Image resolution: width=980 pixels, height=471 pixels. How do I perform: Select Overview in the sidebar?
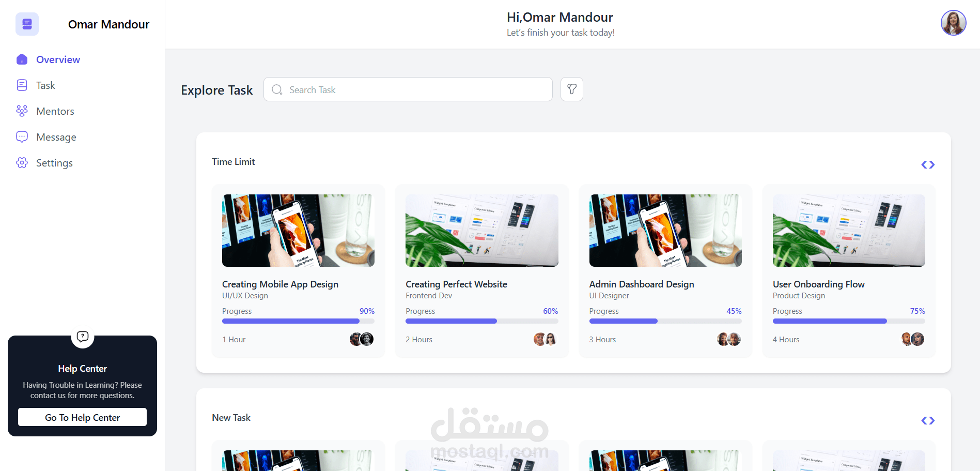[58, 59]
